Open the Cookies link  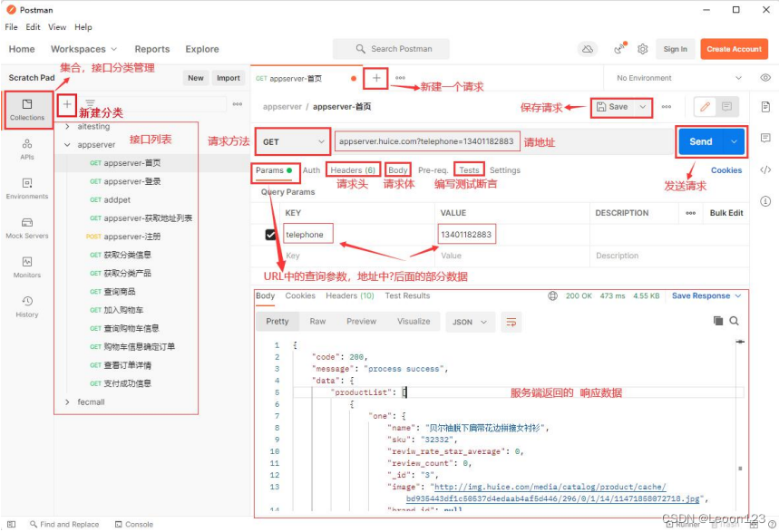[x=725, y=169]
